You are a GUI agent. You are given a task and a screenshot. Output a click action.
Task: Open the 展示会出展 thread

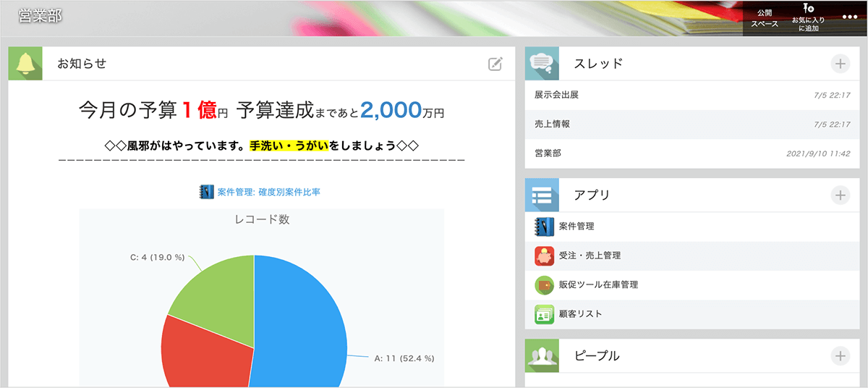click(556, 95)
